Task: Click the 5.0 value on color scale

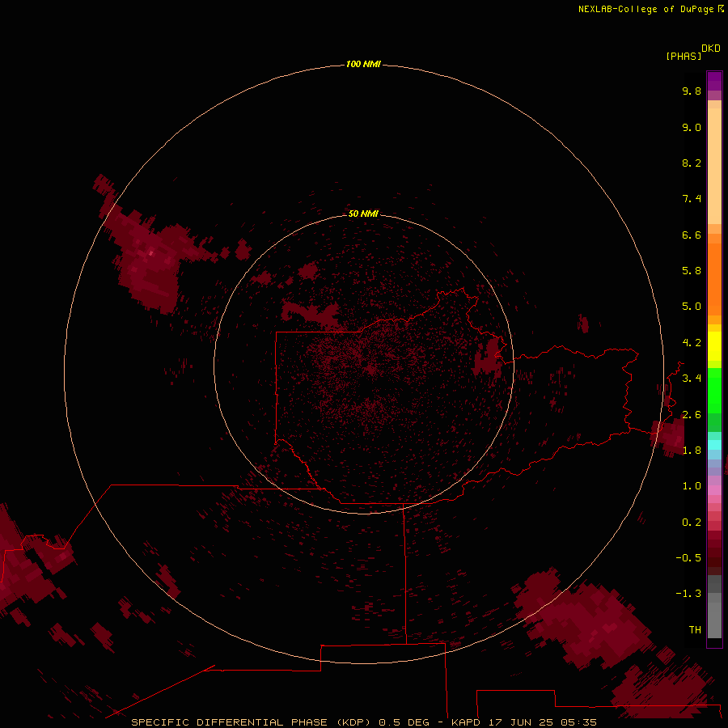Action: pyautogui.click(x=692, y=307)
